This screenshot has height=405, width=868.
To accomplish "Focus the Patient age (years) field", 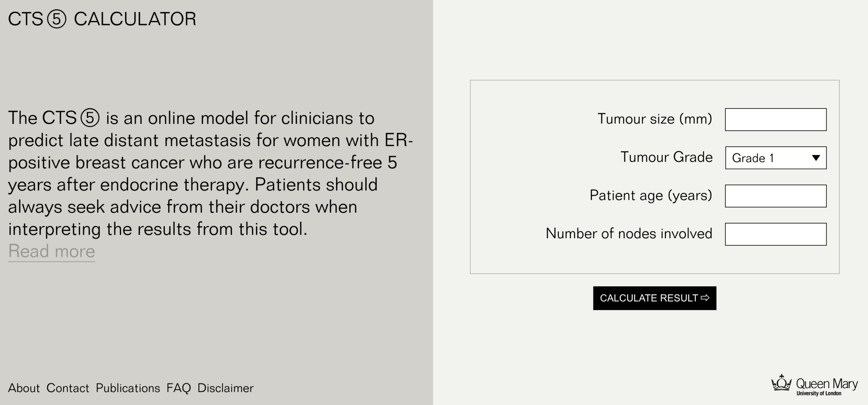I will click(776, 196).
